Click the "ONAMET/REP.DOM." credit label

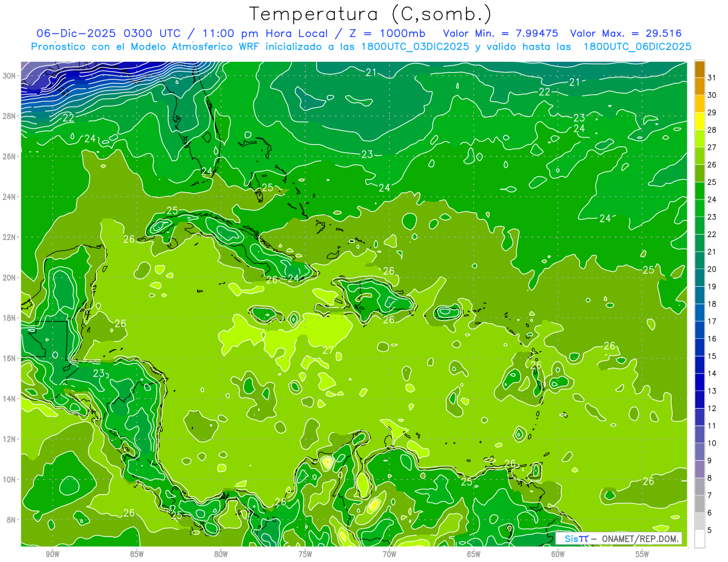click(x=640, y=538)
